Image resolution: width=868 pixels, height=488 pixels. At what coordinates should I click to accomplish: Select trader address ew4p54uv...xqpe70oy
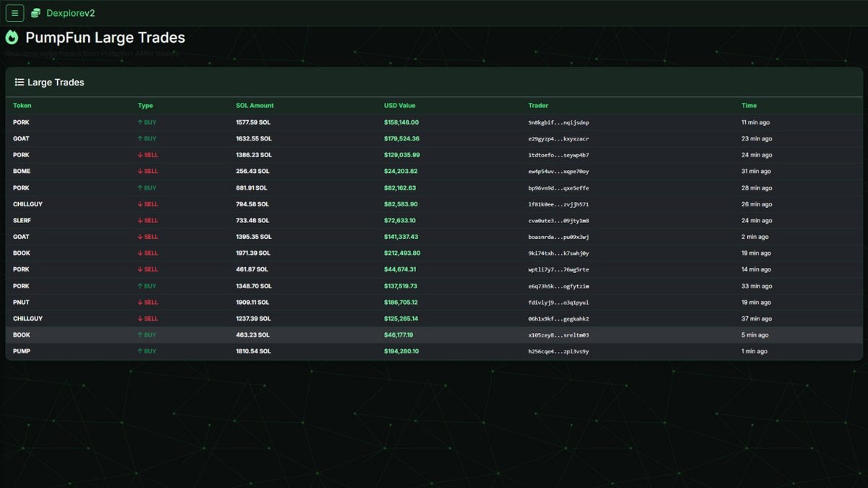pyautogui.click(x=558, y=172)
